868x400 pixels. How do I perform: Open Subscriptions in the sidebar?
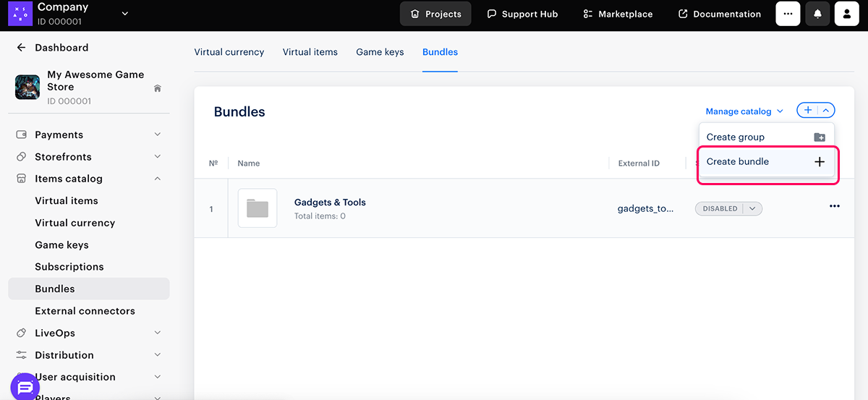69,267
